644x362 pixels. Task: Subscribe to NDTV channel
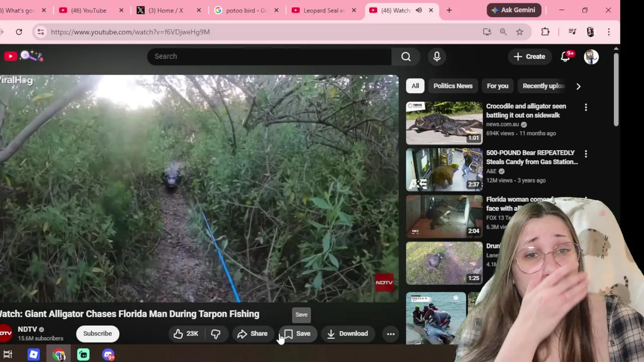click(x=98, y=333)
